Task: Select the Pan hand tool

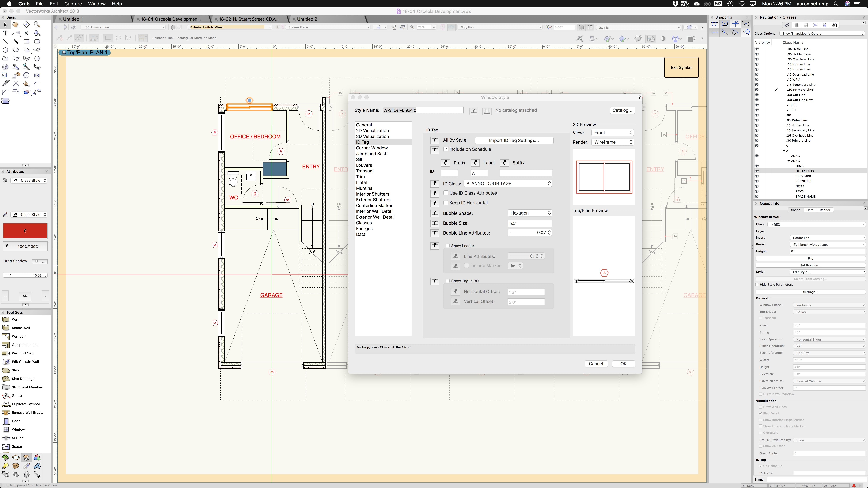Action: (x=15, y=25)
